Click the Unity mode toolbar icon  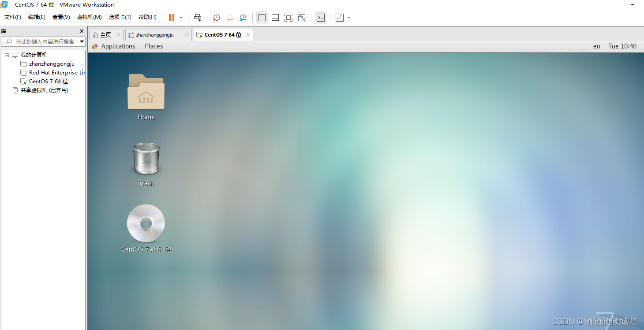click(x=302, y=18)
